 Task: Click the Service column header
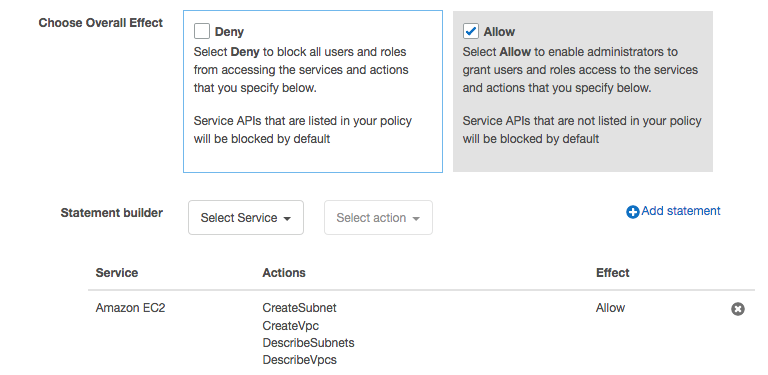[x=117, y=273]
